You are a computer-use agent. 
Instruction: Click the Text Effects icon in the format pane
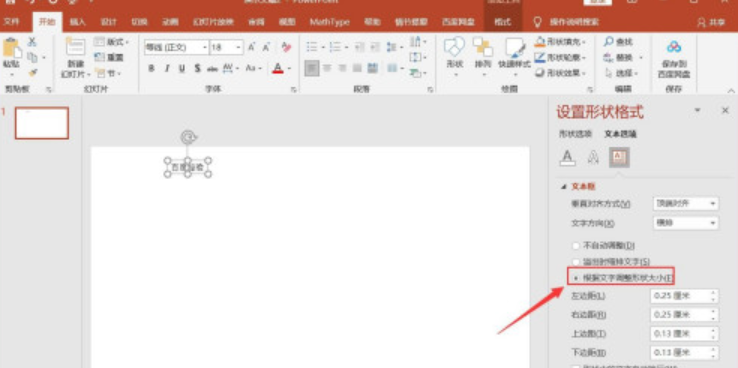(x=593, y=158)
